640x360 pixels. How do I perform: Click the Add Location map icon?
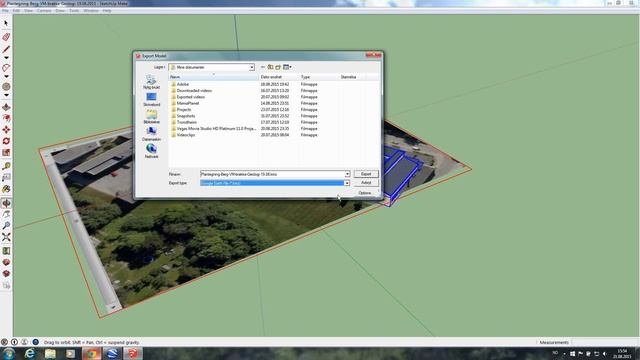pos(6,251)
